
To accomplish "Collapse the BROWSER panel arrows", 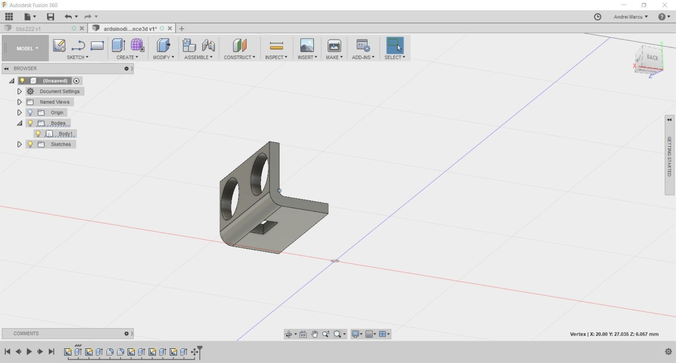I will tap(6, 69).
